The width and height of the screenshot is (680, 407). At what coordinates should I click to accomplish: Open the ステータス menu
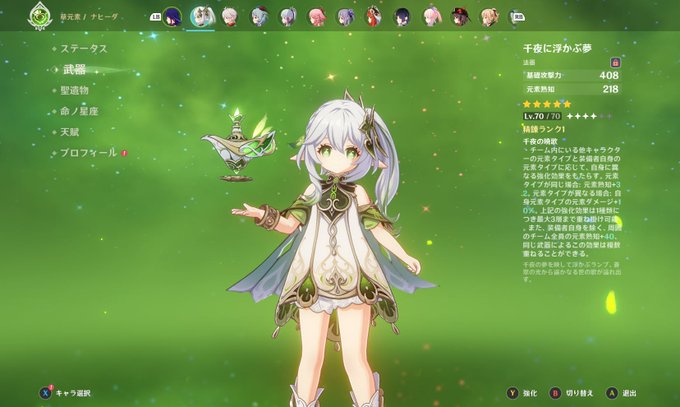point(84,49)
